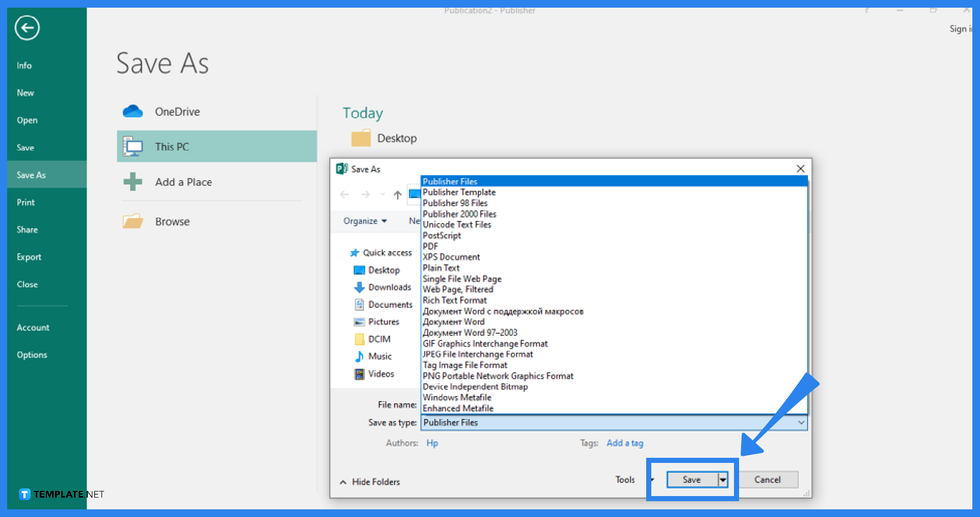Click the up-one-level navigation arrow
The image size is (980, 517).
click(x=397, y=194)
